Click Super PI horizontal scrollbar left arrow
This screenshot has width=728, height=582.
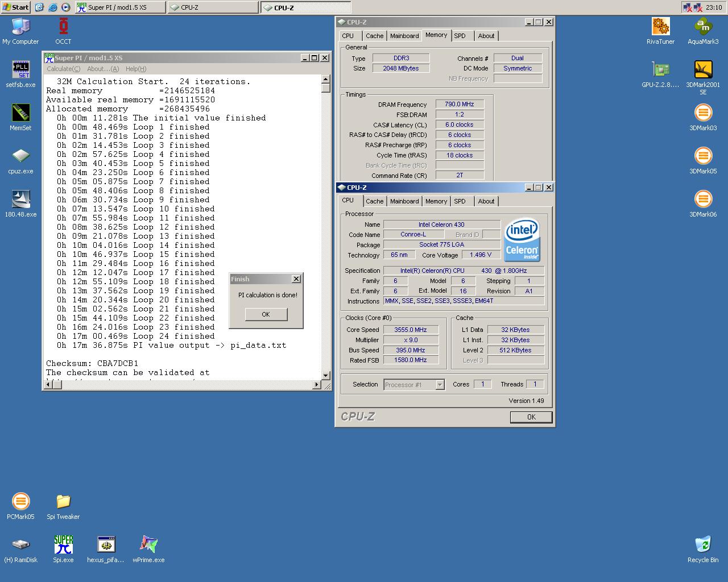pos(48,385)
